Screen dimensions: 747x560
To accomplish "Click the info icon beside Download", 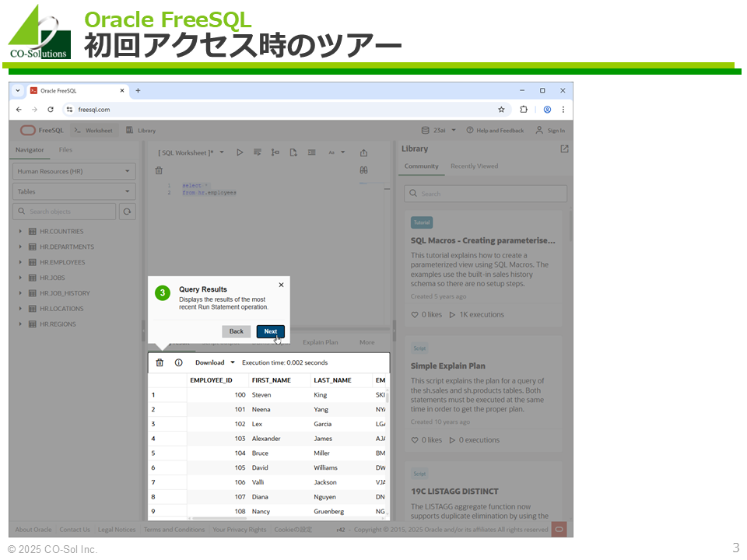I will point(178,362).
